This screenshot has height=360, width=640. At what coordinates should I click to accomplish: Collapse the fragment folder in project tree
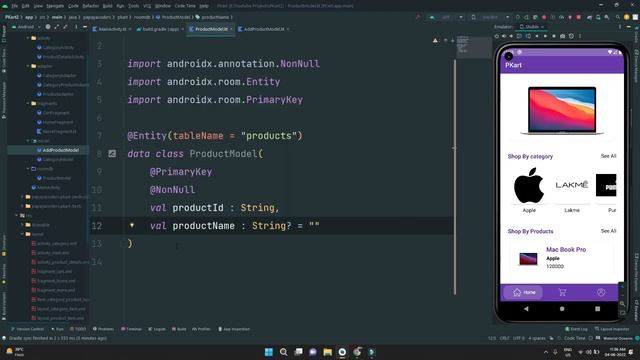click(28, 103)
